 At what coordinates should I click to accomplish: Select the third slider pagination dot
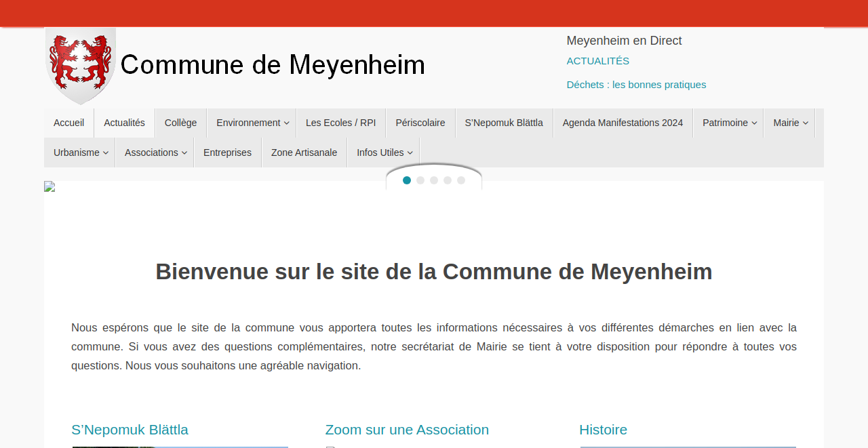pos(434,180)
